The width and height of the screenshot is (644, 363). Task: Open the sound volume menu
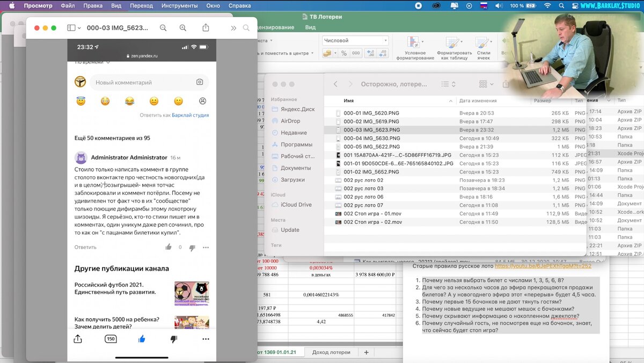coord(499,6)
